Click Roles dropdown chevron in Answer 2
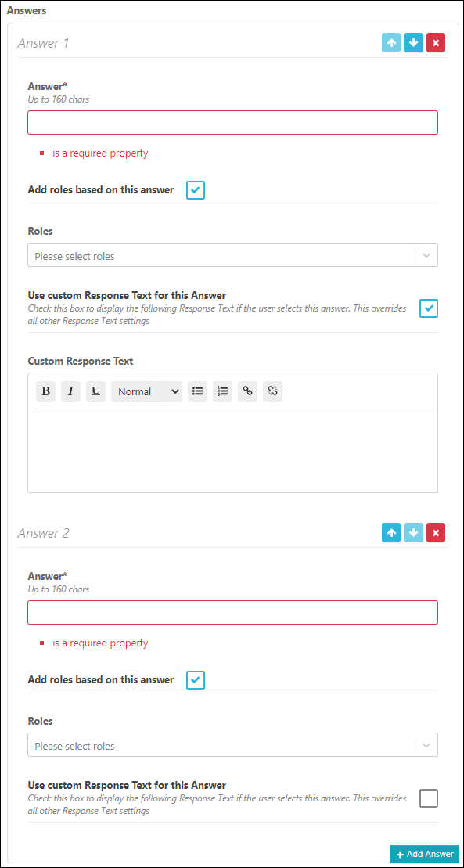 (x=426, y=745)
